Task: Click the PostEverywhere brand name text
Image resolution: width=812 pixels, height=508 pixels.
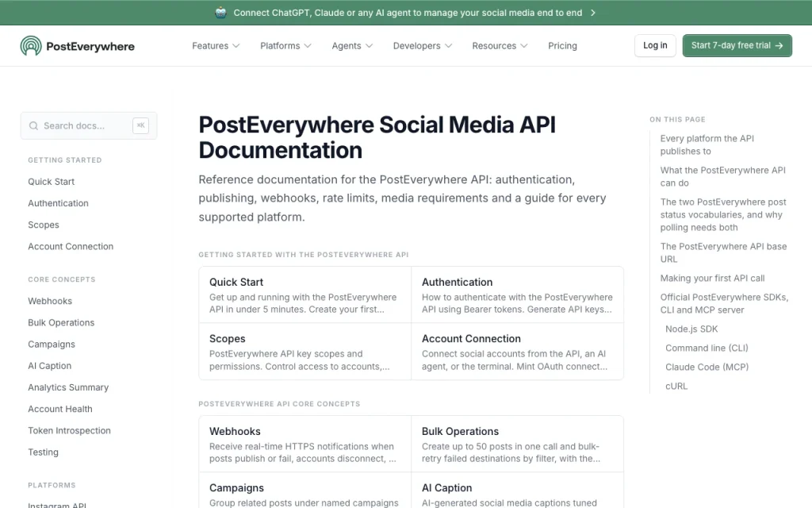Action: click(x=90, y=46)
